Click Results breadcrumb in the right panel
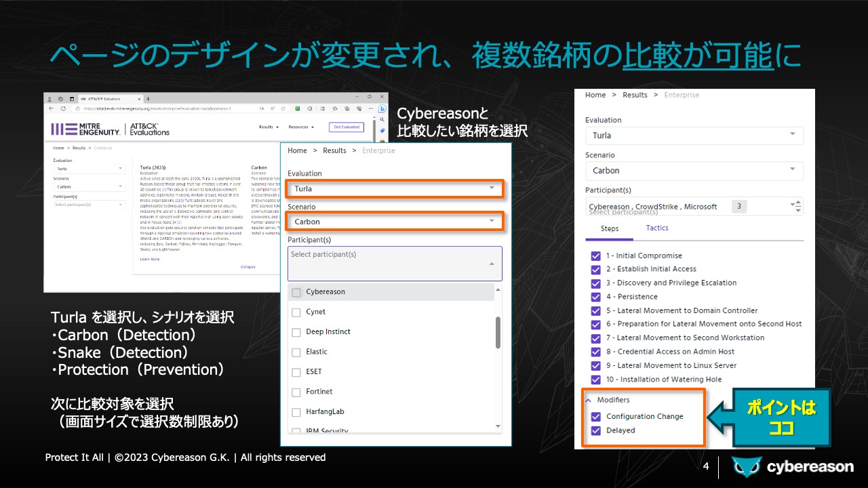This screenshot has width=868, height=488. tap(635, 95)
